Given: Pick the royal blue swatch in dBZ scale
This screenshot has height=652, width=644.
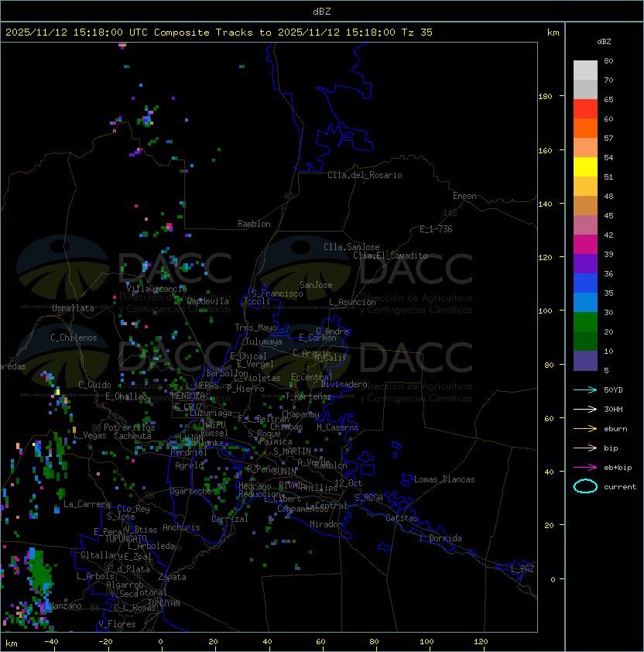Looking at the screenshot, I should 585,283.
